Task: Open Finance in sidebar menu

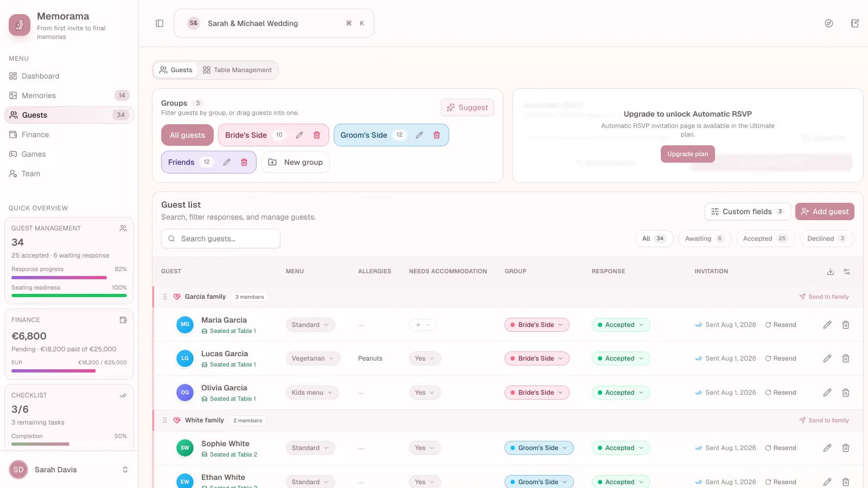Action: [x=69, y=134]
